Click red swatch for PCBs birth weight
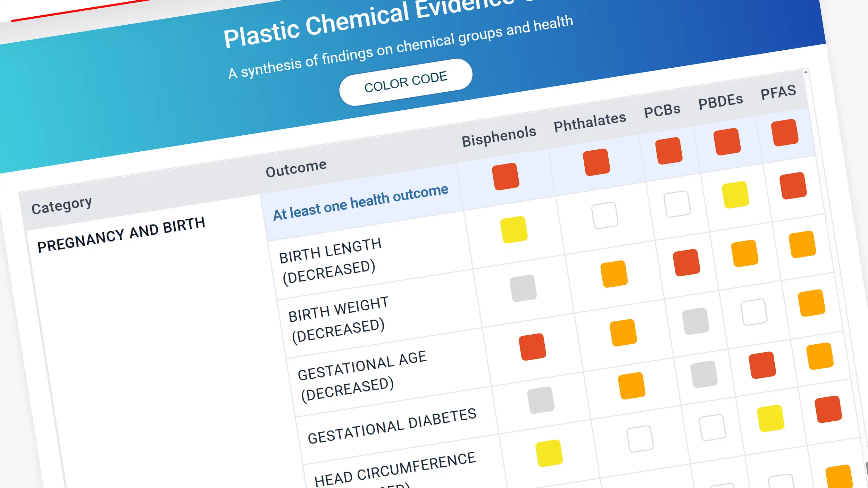Screen dimensions: 868x488 [686, 262]
